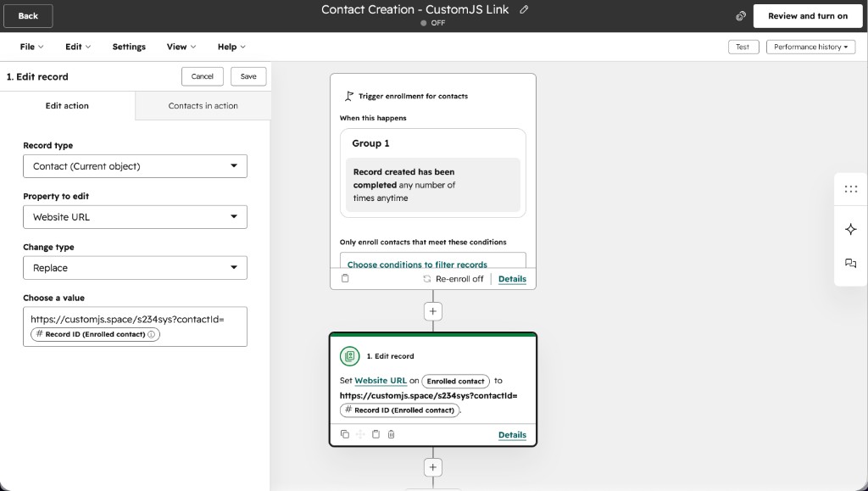
Task: Open the Change type dropdown
Action: click(135, 268)
